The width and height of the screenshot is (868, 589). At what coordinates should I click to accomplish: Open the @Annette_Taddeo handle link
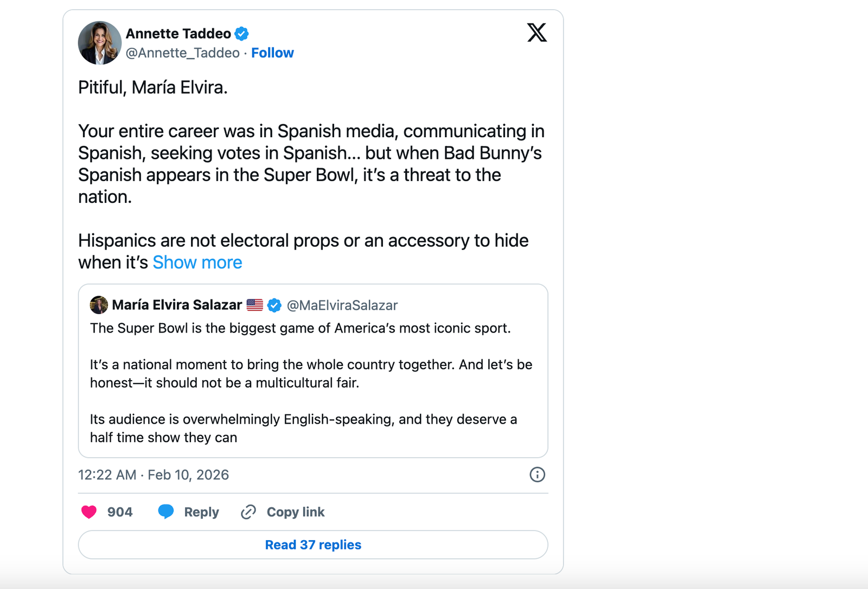tap(183, 53)
